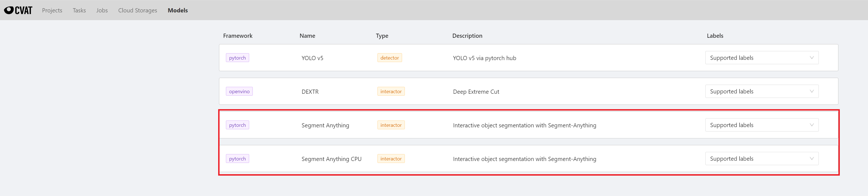Image resolution: width=868 pixels, height=196 pixels.
Task: Select the YOLO v5 model name
Action: [x=312, y=58]
